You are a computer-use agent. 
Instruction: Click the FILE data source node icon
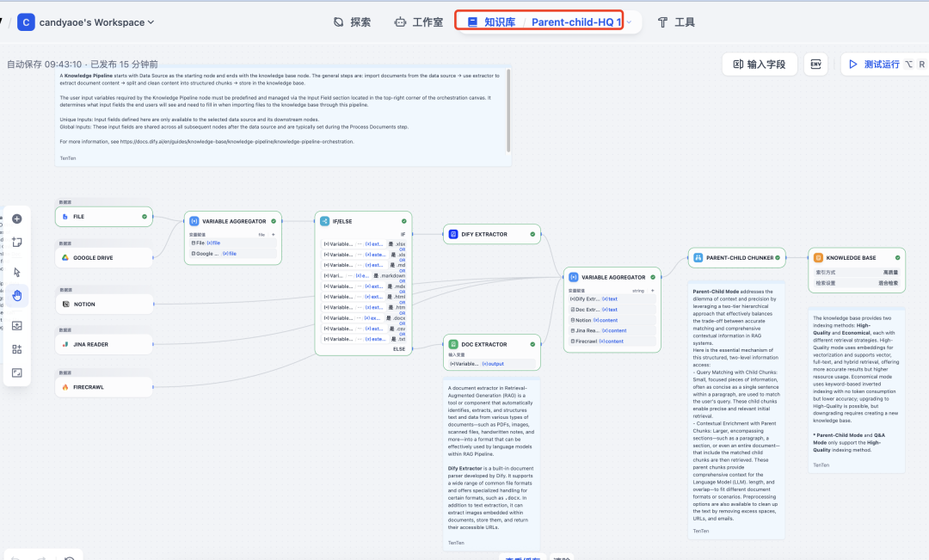coord(65,217)
